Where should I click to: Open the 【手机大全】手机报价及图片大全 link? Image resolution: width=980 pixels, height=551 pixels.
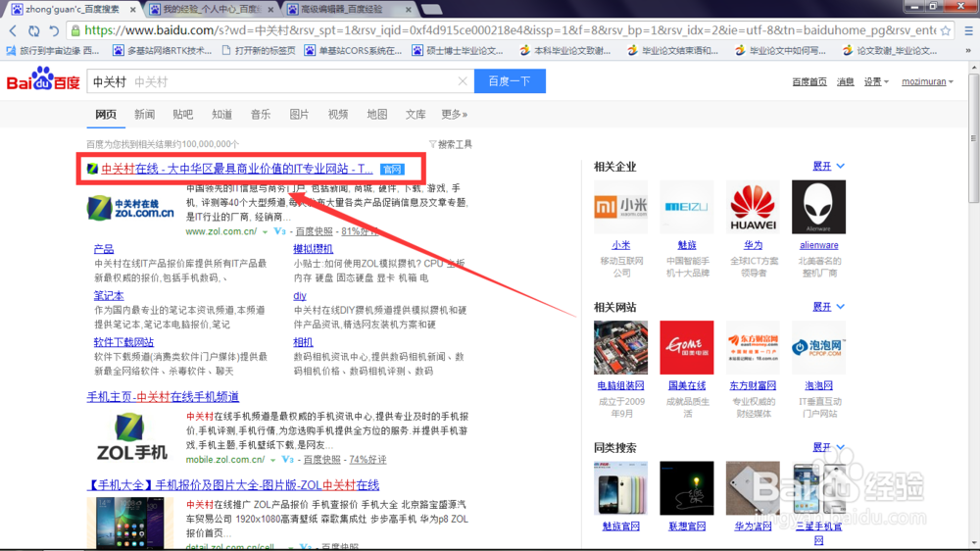tap(233, 485)
